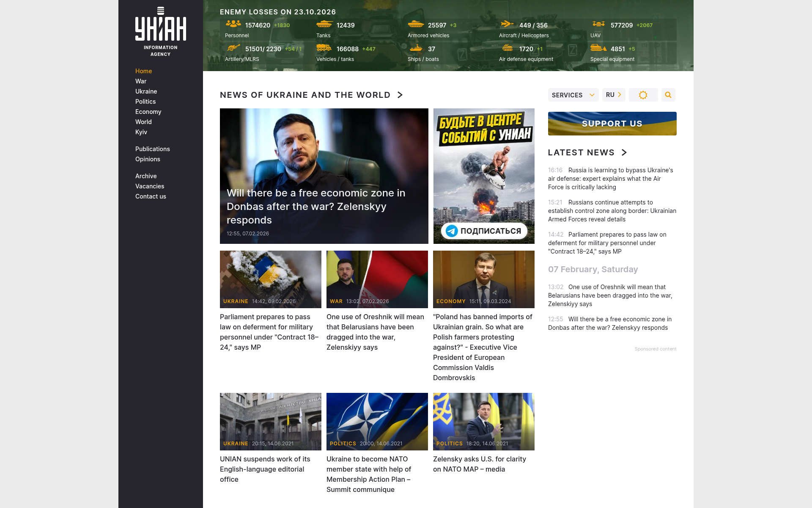Click the Air defense equipment icon
This screenshot has height=508, width=812.
(507, 48)
